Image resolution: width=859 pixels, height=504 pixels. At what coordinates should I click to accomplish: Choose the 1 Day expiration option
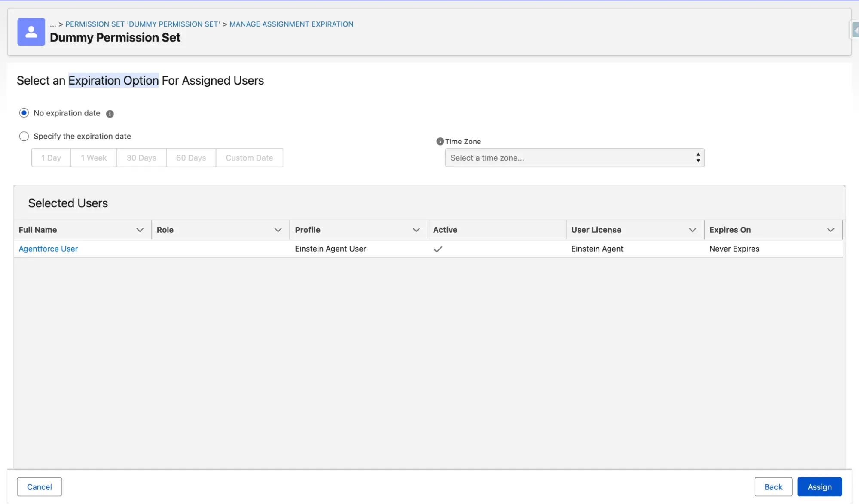[x=51, y=158]
